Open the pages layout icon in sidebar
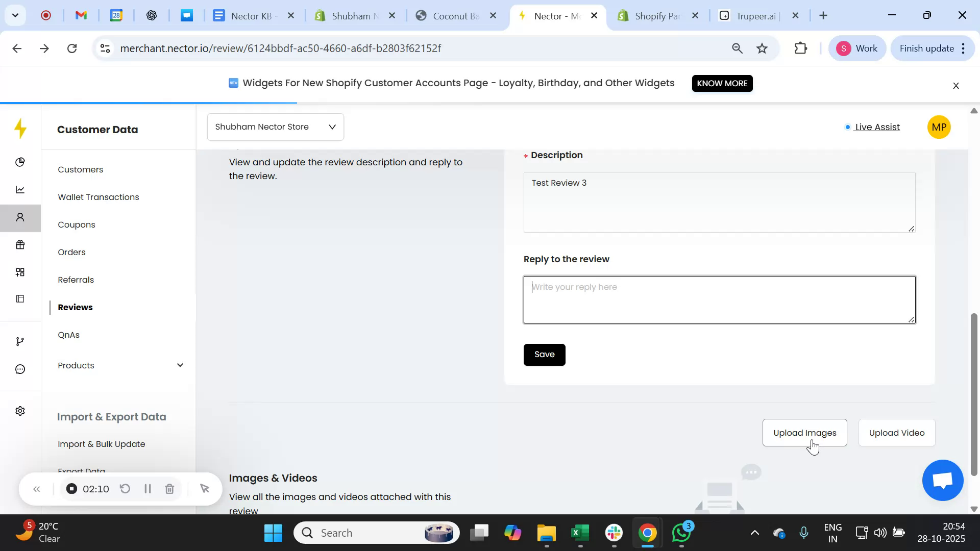The height and width of the screenshot is (551, 980). [x=20, y=298]
